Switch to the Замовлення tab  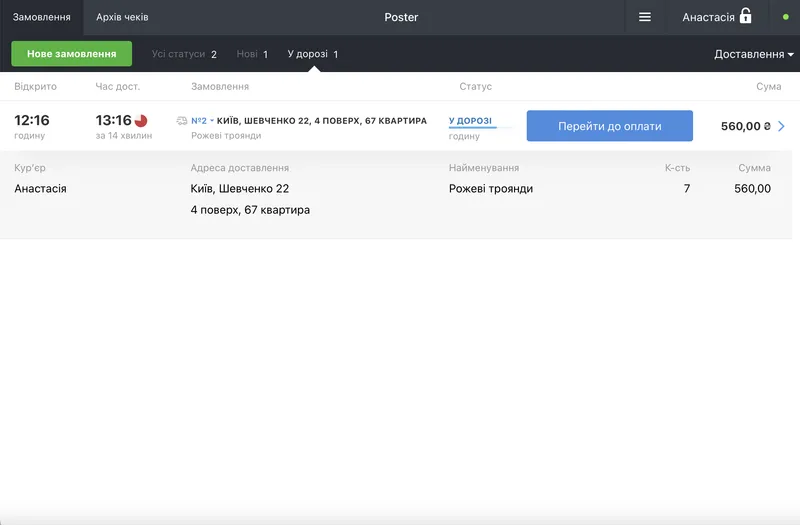[41, 17]
